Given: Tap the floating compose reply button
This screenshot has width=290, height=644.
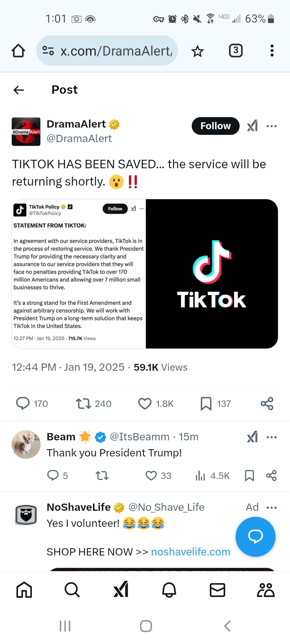Looking at the screenshot, I should [255, 537].
